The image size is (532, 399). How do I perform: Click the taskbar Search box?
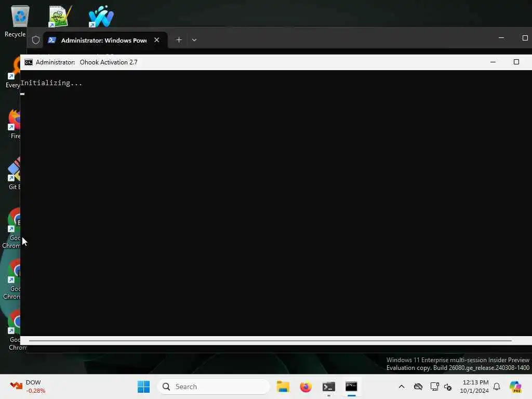point(214,387)
